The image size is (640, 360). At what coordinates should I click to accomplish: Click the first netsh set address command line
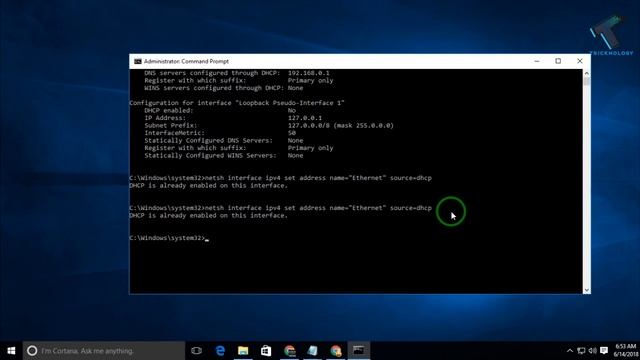280,178
